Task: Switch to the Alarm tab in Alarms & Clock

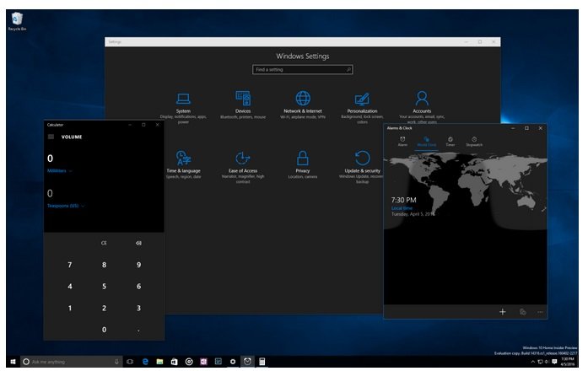Action: point(402,142)
